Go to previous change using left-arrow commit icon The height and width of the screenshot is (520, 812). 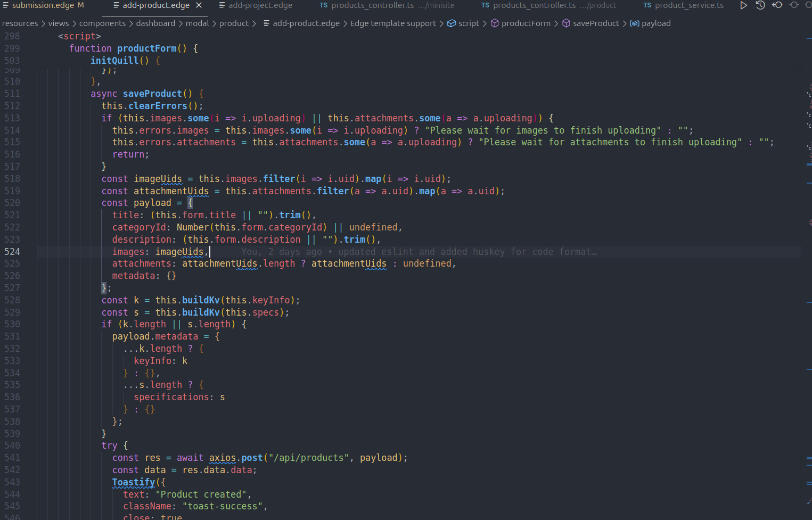[x=777, y=5]
